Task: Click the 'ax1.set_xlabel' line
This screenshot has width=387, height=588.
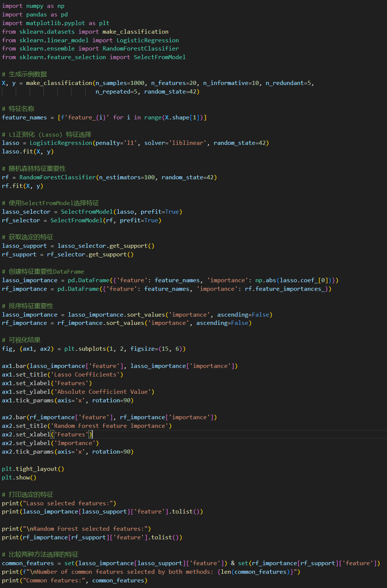Action: [47, 383]
